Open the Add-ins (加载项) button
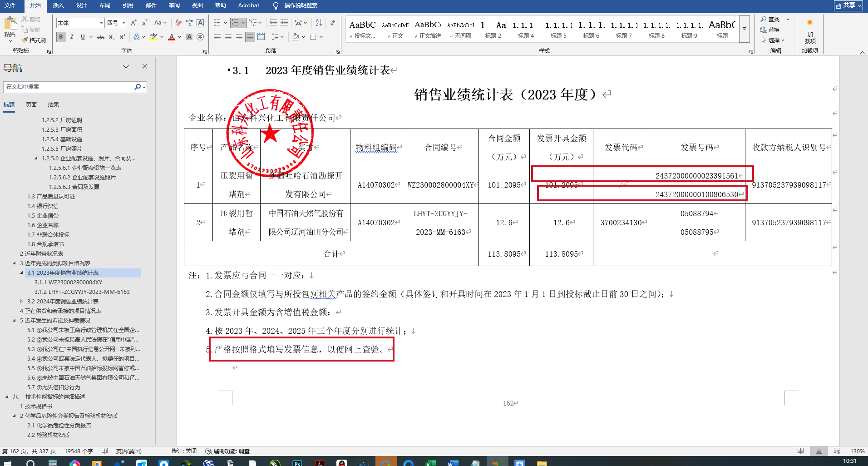Image resolution: width=868 pixels, height=466 pixels. [810, 31]
